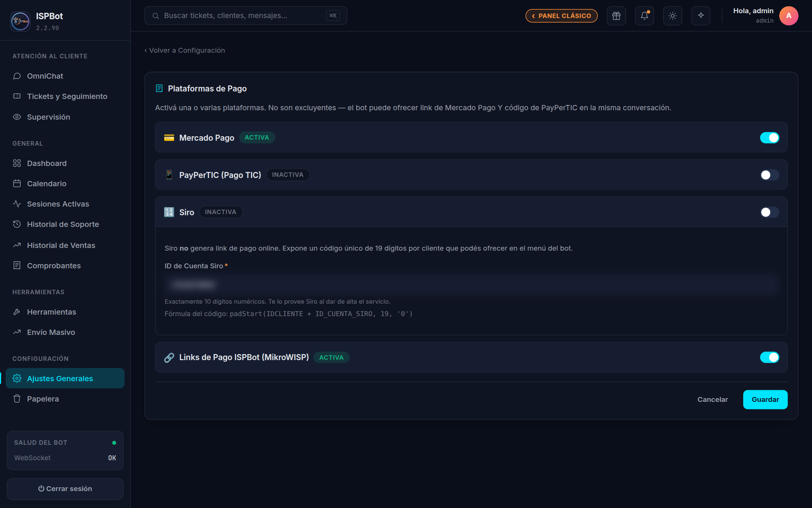Disable the Mercado Pago toggle
This screenshot has height=508, width=812.
click(x=770, y=138)
